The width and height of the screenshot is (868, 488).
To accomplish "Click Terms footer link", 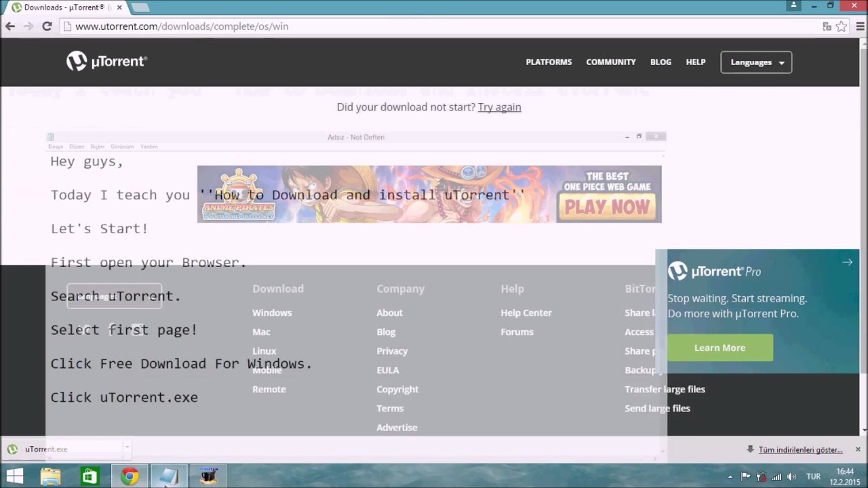I will click(390, 408).
